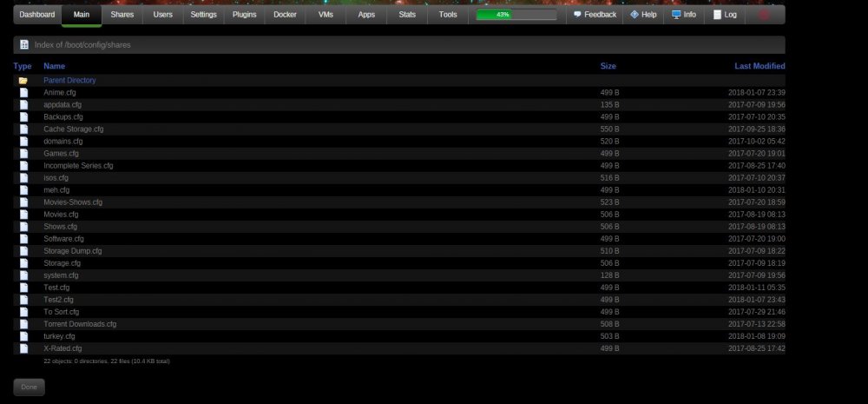The image size is (868, 404).
Task: Open the To Sort.cfg file
Action: click(x=62, y=312)
